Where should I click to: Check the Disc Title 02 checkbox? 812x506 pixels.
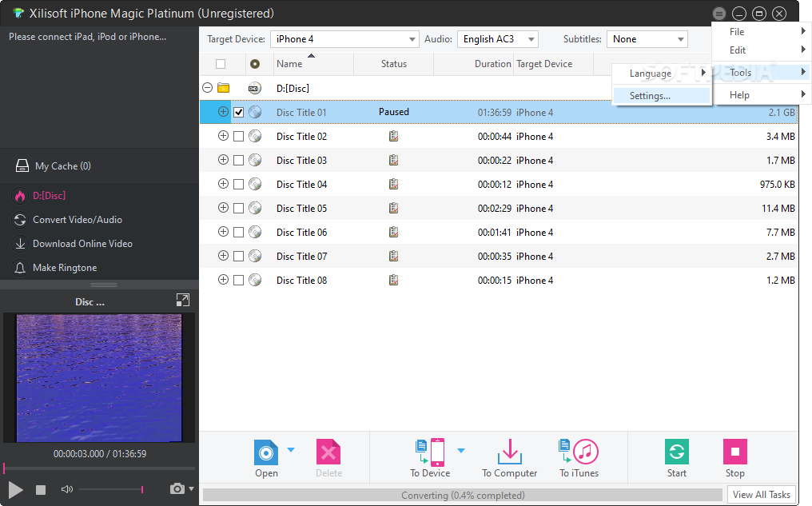tap(238, 136)
